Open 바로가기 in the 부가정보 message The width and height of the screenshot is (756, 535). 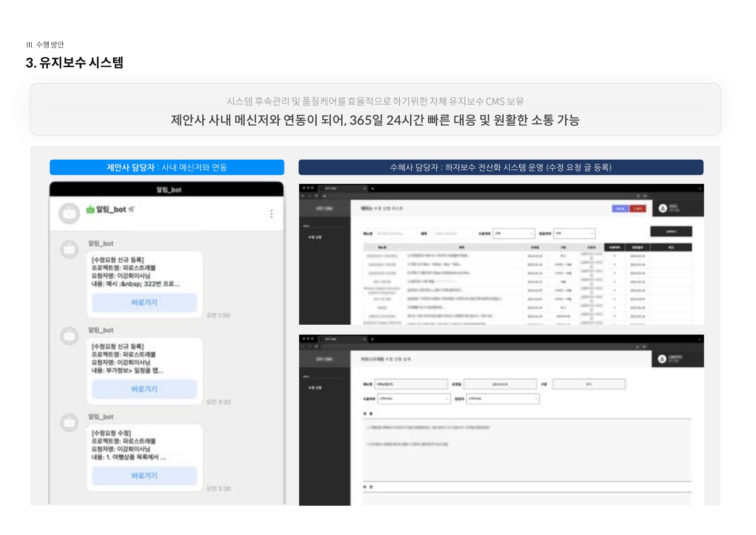[x=144, y=389]
